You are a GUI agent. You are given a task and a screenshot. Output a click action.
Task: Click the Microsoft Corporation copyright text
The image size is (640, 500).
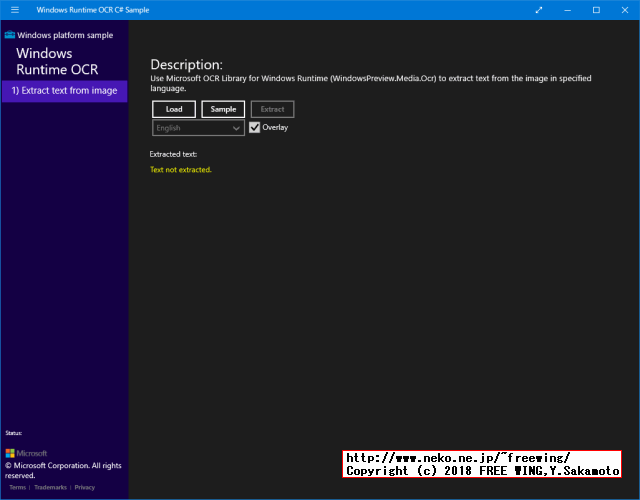63,470
